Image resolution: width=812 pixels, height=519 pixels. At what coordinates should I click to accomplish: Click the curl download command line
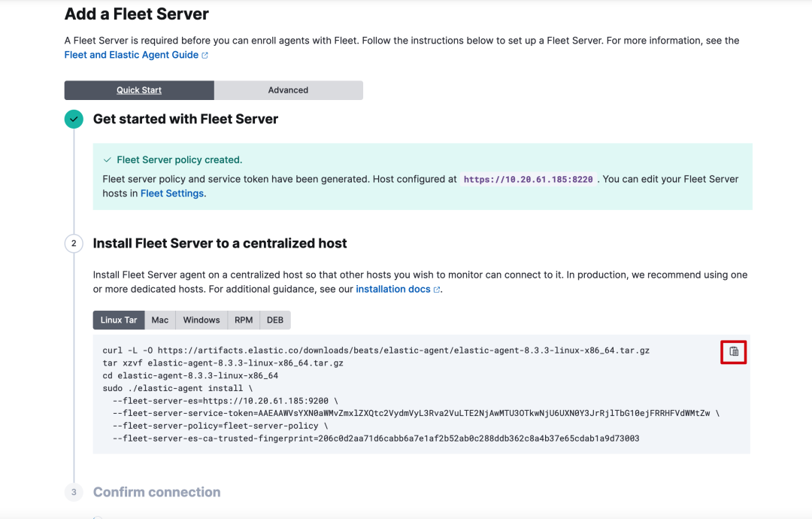tap(376, 351)
